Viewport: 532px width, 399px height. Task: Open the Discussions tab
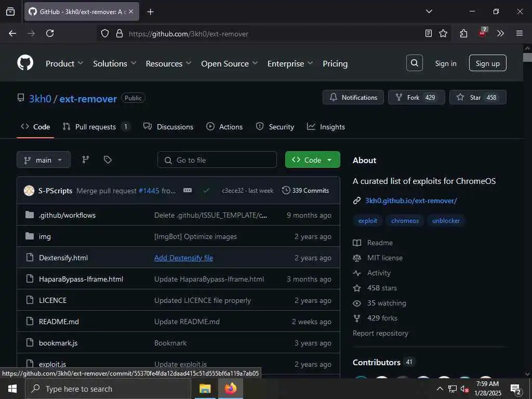pos(168,127)
